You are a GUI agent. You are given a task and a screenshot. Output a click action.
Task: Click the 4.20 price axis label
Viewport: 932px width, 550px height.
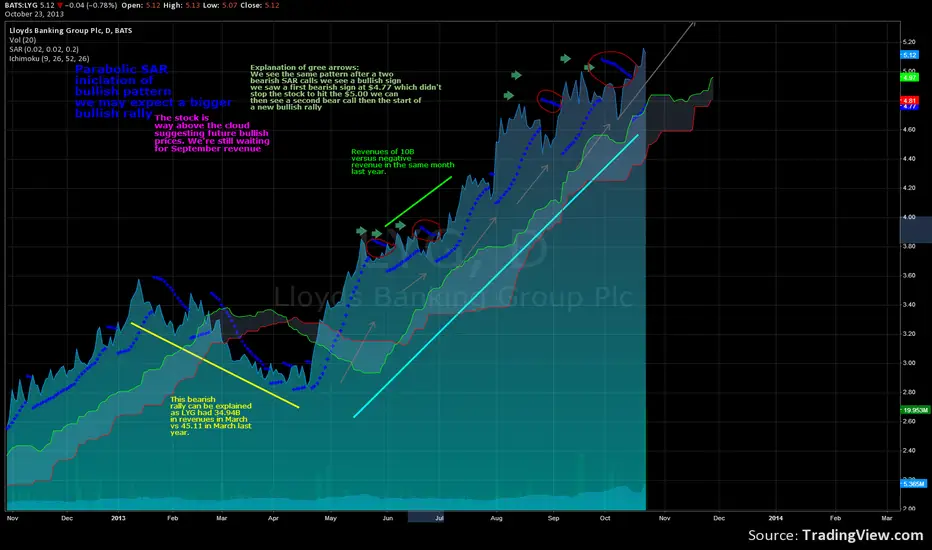click(x=909, y=188)
